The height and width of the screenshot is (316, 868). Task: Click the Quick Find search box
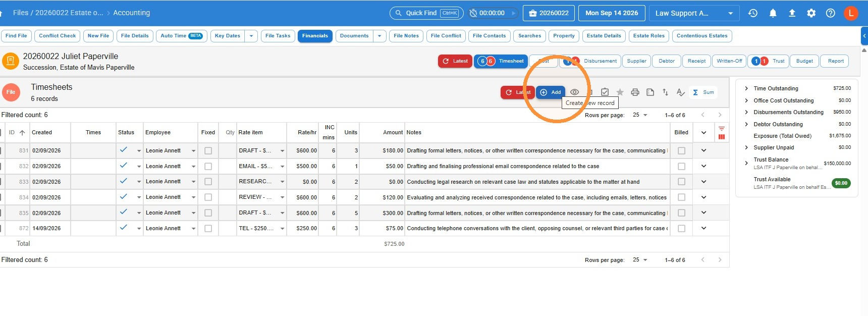[x=426, y=13]
